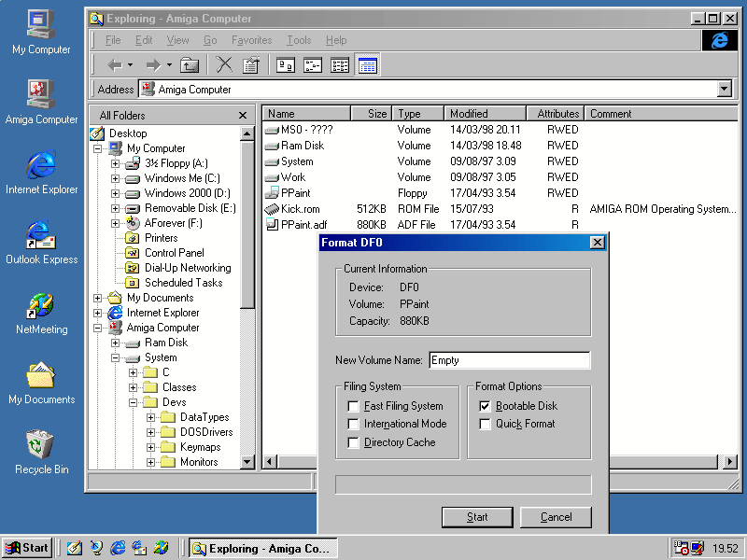Open Back button history dropdown arrow
747x560 pixels.
(130, 64)
